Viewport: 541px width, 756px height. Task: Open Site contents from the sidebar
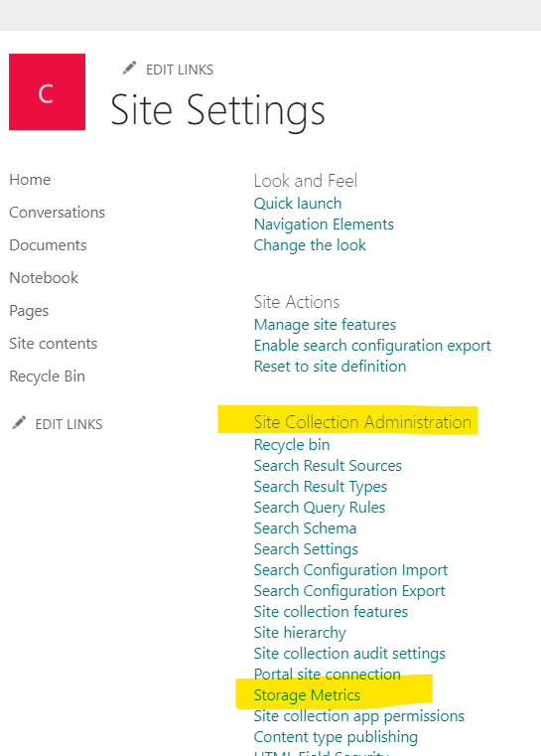point(54,344)
